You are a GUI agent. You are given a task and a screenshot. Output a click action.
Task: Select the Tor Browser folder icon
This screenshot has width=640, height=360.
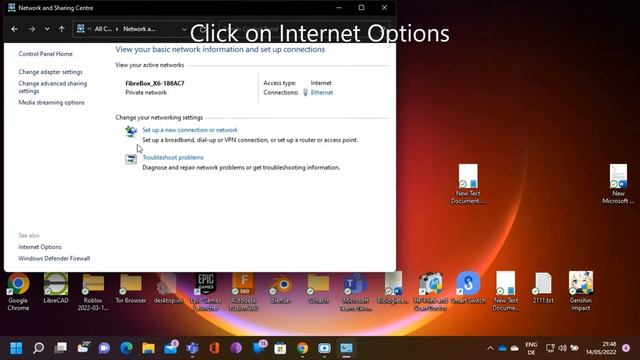click(131, 288)
